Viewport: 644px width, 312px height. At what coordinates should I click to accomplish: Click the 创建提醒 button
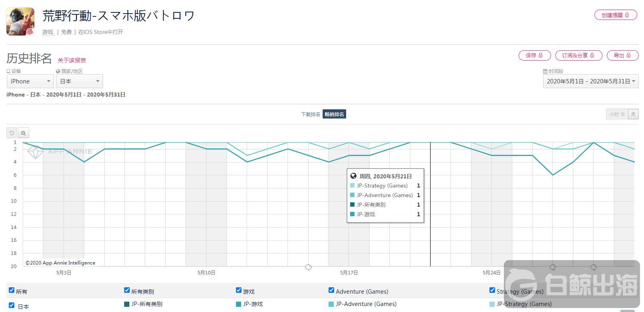[x=616, y=15]
